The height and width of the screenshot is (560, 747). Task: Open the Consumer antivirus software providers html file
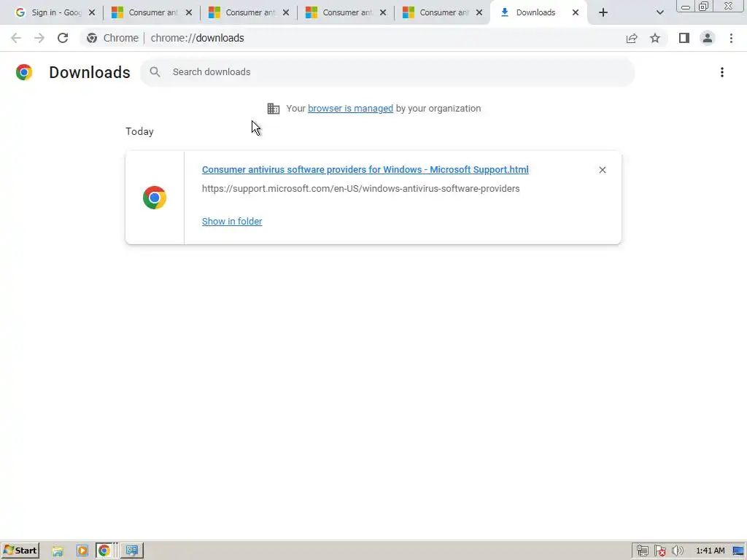click(365, 169)
